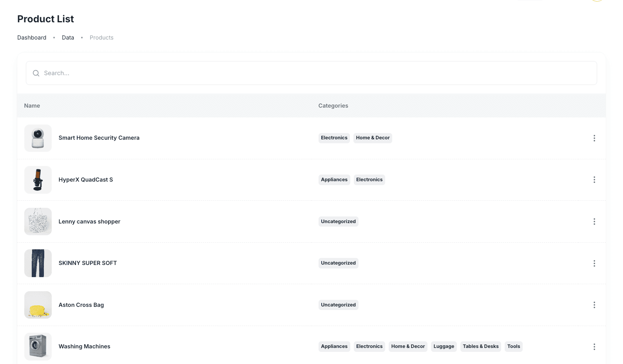623x364 pixels.
Task: Click the Product List heading
Action: tap(45, 19)
